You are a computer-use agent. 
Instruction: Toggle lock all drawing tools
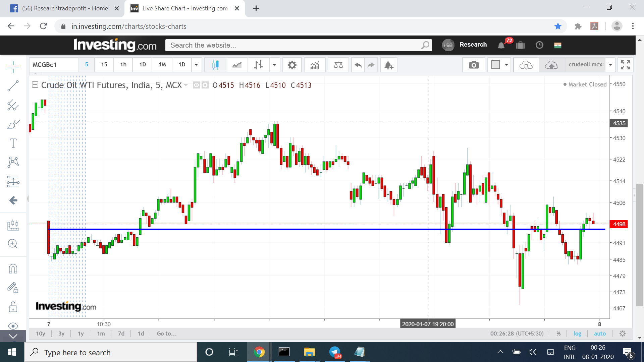tap(13, 307)
